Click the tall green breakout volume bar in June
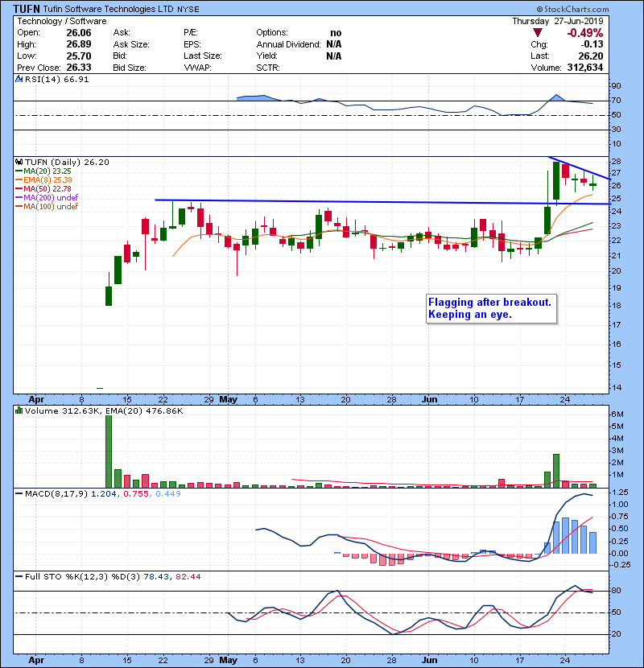The image size is (644, 668). [556, 471]
